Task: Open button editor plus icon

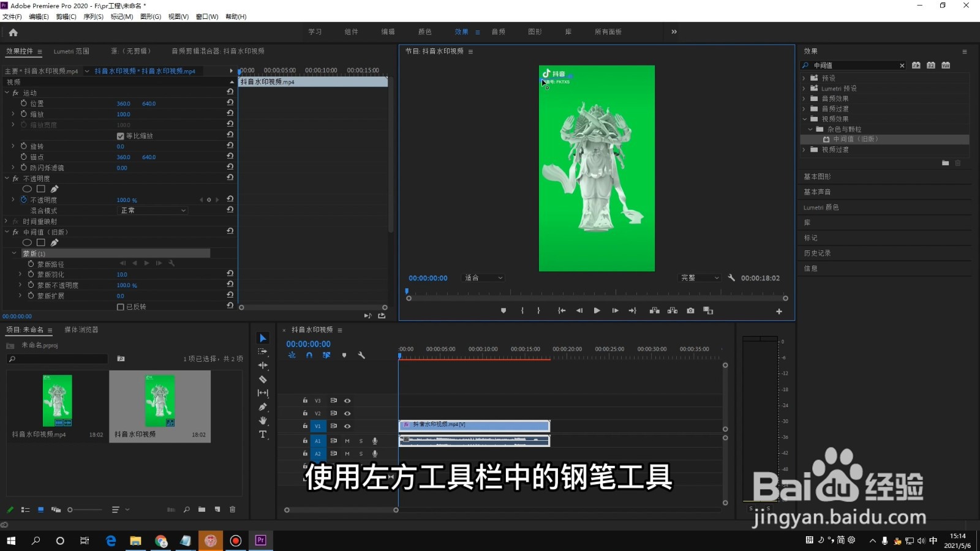Action: [x=779, y=312]
